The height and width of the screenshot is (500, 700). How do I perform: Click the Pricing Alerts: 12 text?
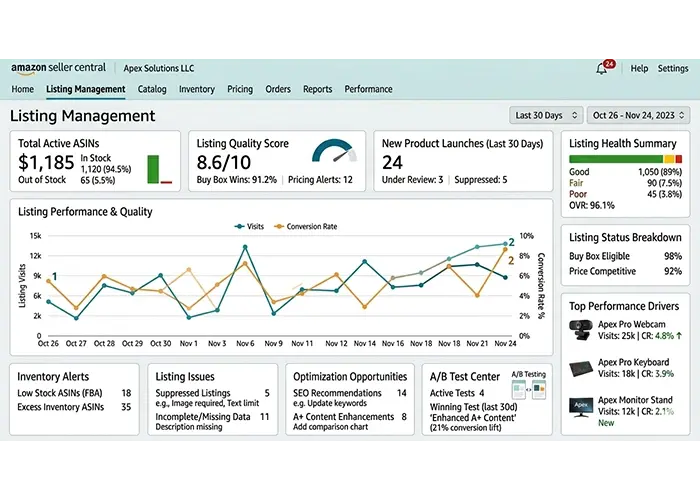pyautogui.click(x=320, y=179)
